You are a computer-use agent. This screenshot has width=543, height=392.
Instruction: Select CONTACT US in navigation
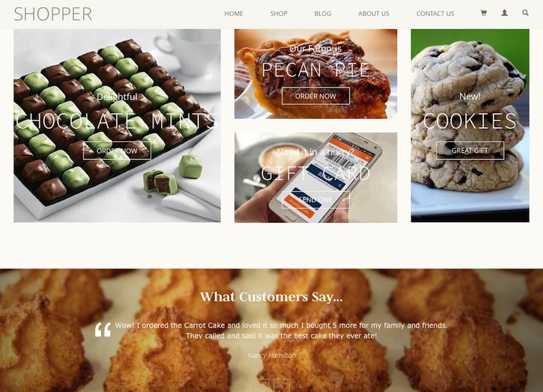click(435, 13)
